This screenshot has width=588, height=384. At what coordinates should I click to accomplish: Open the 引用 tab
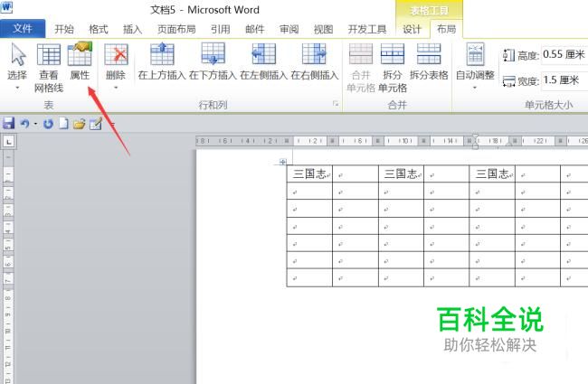click(x=220, y=29)
